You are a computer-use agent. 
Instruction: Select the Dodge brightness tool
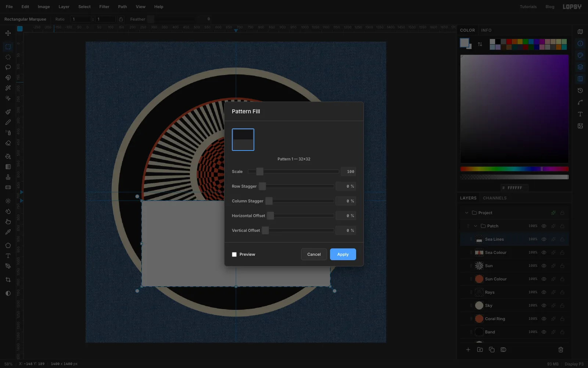pyautogui.click(x=8, y=201)
